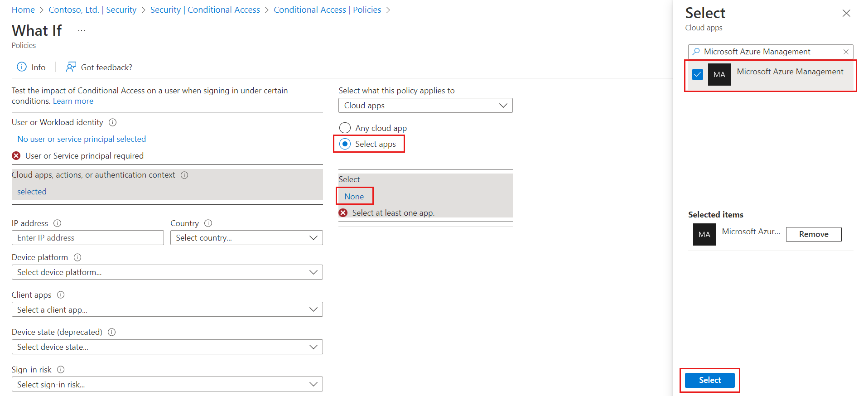Screen dimensions: 868x396
Task: Click info icon next to Sign-in risk
Action: coord(61,370)
